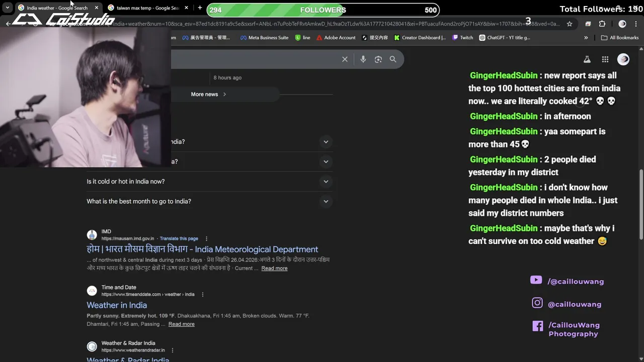
Task: Open the India Meteorological Department result title
Action: 202,249
